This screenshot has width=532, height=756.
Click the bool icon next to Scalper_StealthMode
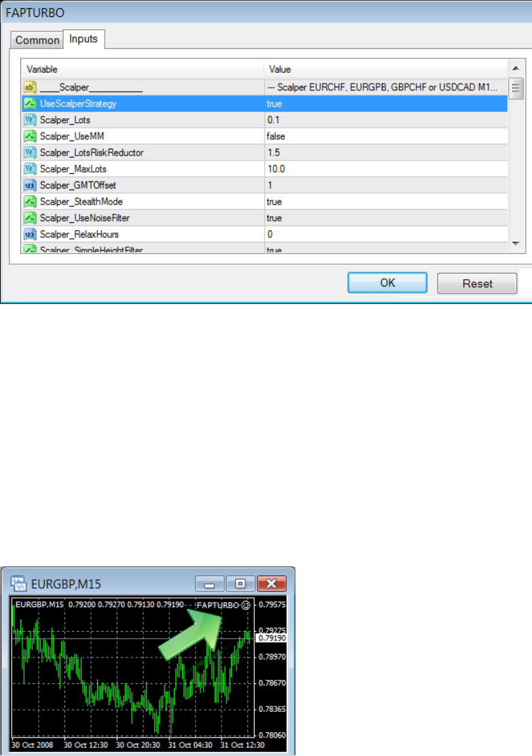click(x=30, y=202)
